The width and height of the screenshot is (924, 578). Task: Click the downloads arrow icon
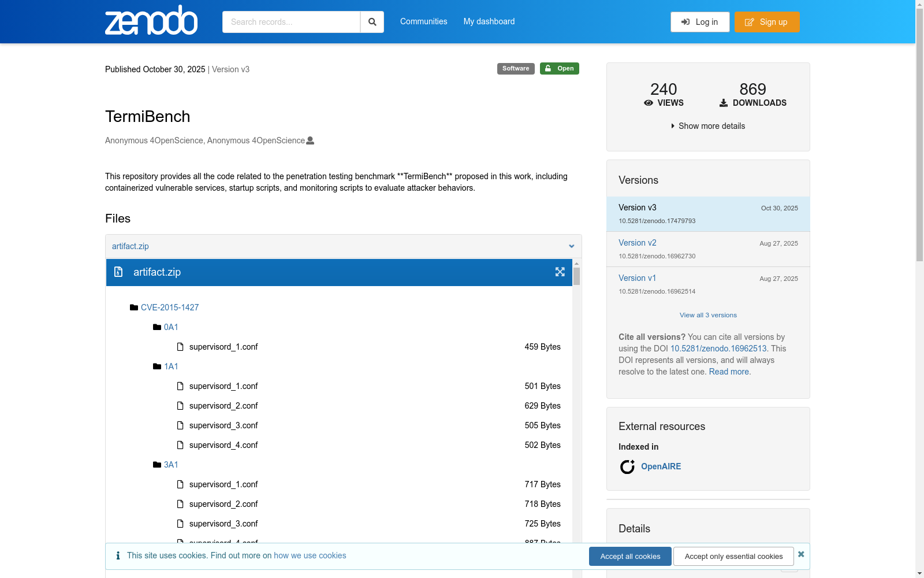point(724,103)
